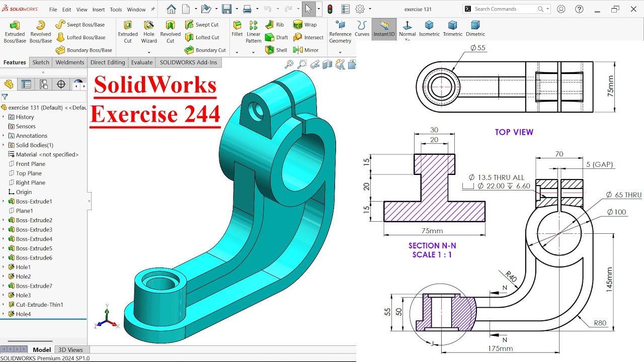Click the Curves tool
The width and height of the screenshot is (644, 362).
coord(362,29)
